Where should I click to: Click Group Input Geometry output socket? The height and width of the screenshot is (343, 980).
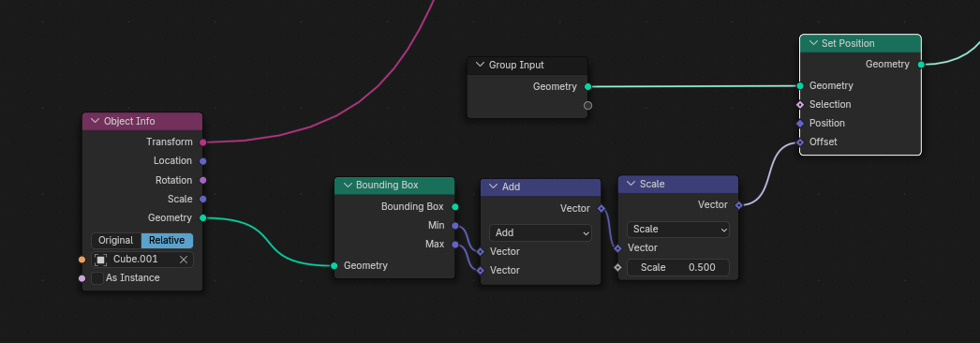point(588,87)
